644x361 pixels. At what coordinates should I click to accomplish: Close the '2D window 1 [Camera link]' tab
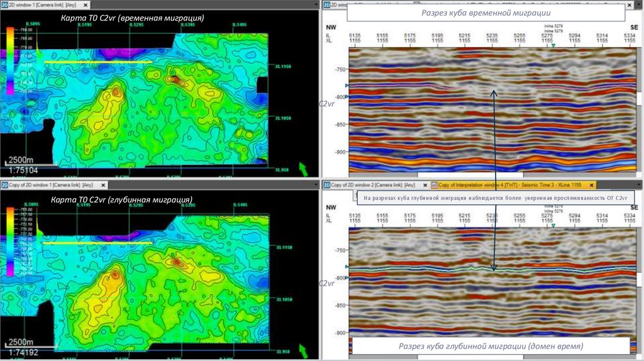click(86, 5)
